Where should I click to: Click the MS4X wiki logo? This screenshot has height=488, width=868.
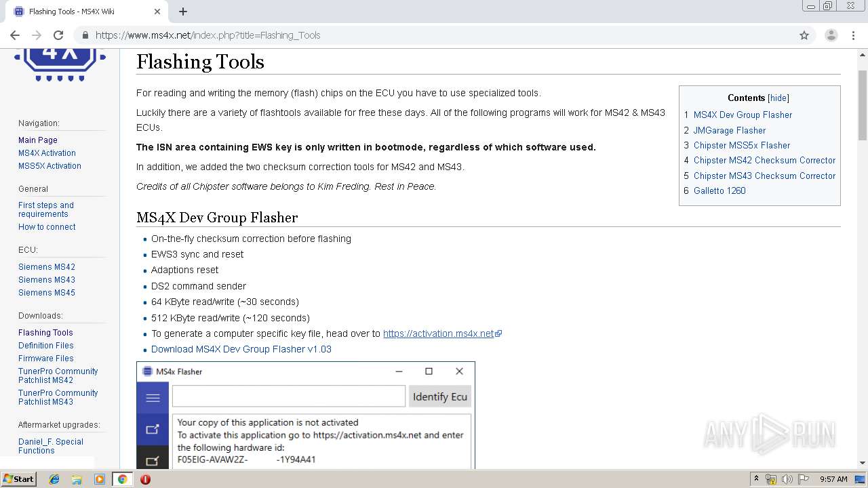pos(60,64)
